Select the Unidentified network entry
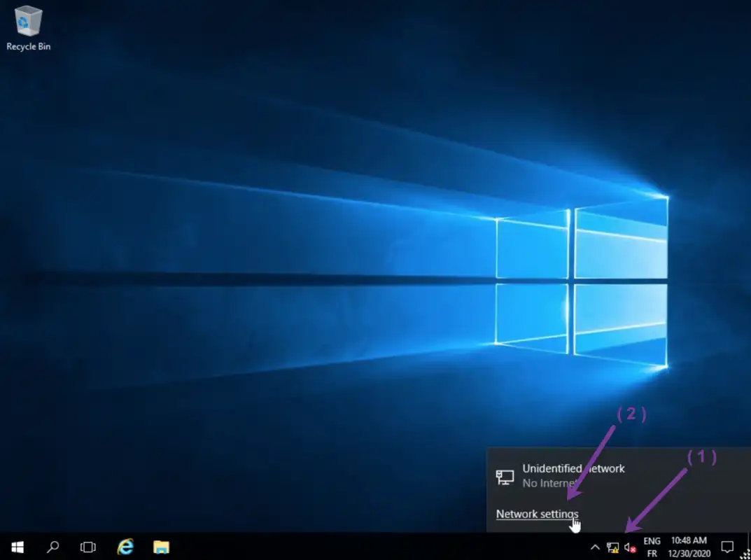Viewport: 751px width, 560px height. tap(619, 476)
